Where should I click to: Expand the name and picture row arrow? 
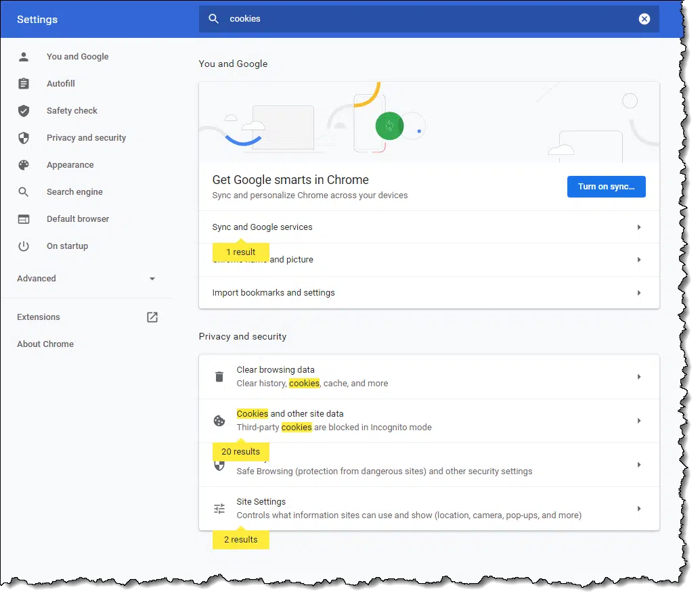click(x=639, y=260)
